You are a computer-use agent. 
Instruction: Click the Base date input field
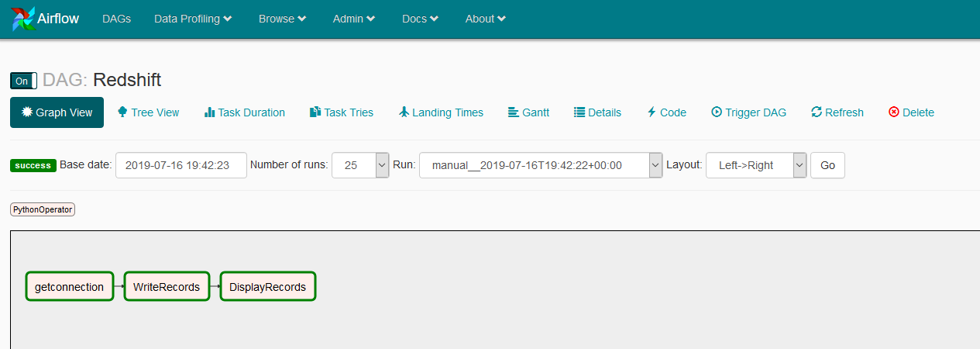(x=181, y=165)
